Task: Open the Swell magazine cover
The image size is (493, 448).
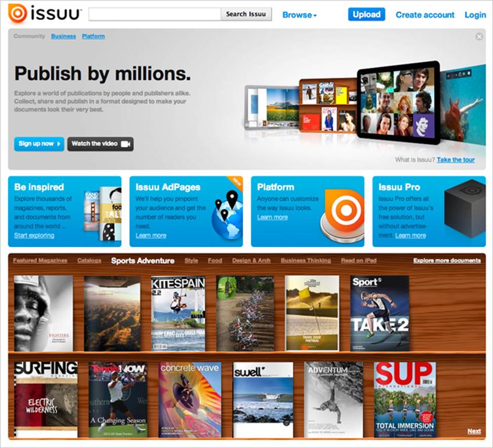Action: (x=263, y=400)
